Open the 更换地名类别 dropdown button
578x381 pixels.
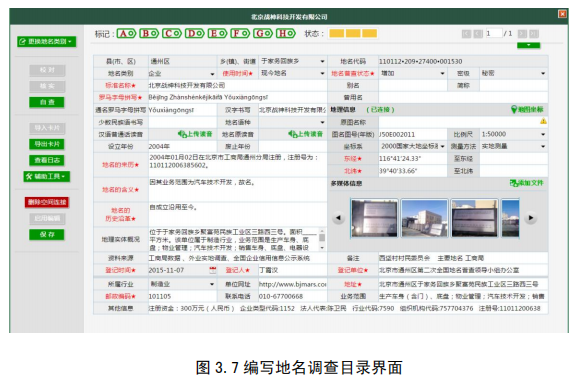tap(47, 41)
